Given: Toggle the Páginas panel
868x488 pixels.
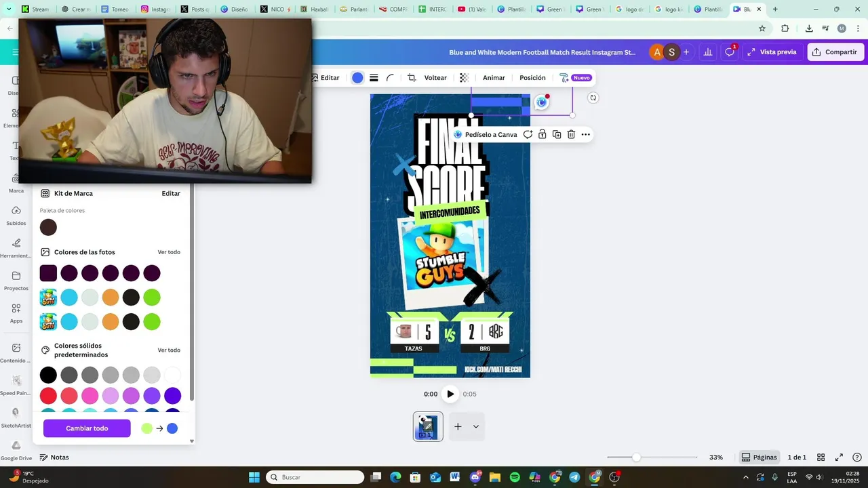Looking at the screenshot, I should point(759,457).
